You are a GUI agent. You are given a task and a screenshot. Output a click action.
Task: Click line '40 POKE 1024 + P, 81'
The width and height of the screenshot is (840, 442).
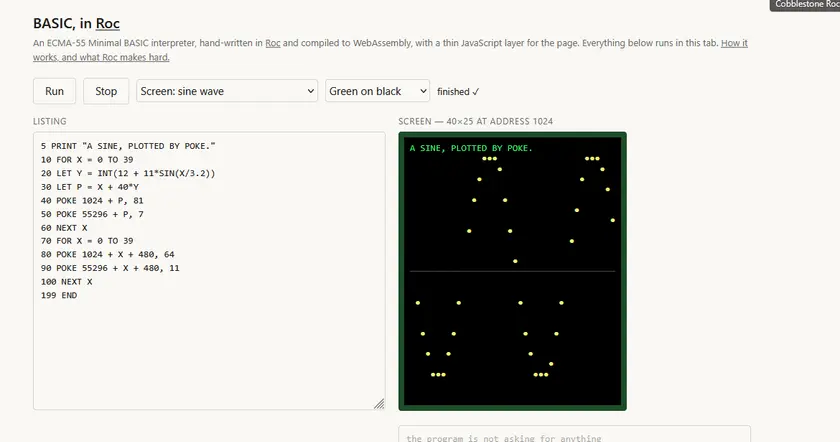pyautogui.click(x=92, y=200)
